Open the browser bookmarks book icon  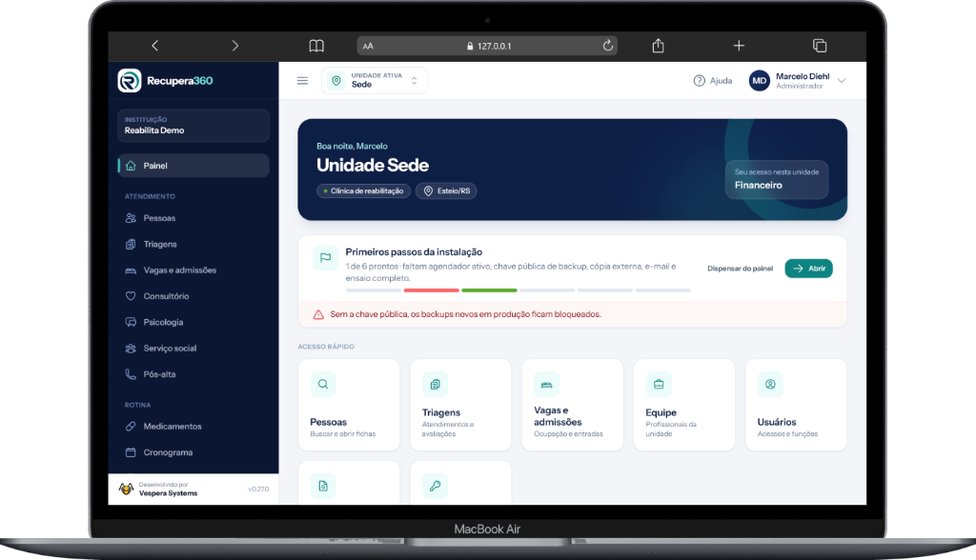pos(316,46)
